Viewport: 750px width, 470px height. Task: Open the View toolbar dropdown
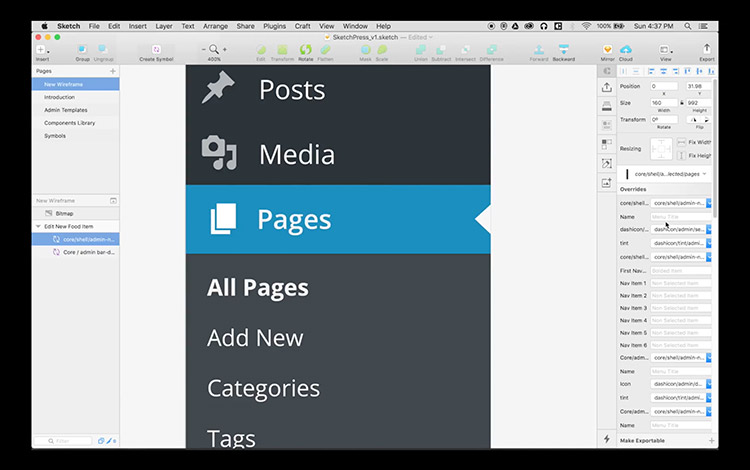665,50
